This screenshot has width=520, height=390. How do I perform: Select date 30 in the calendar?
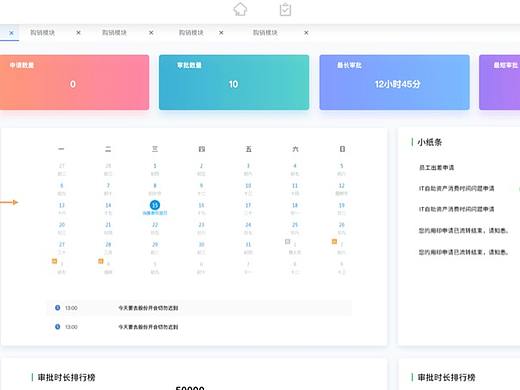click(202, 245)
